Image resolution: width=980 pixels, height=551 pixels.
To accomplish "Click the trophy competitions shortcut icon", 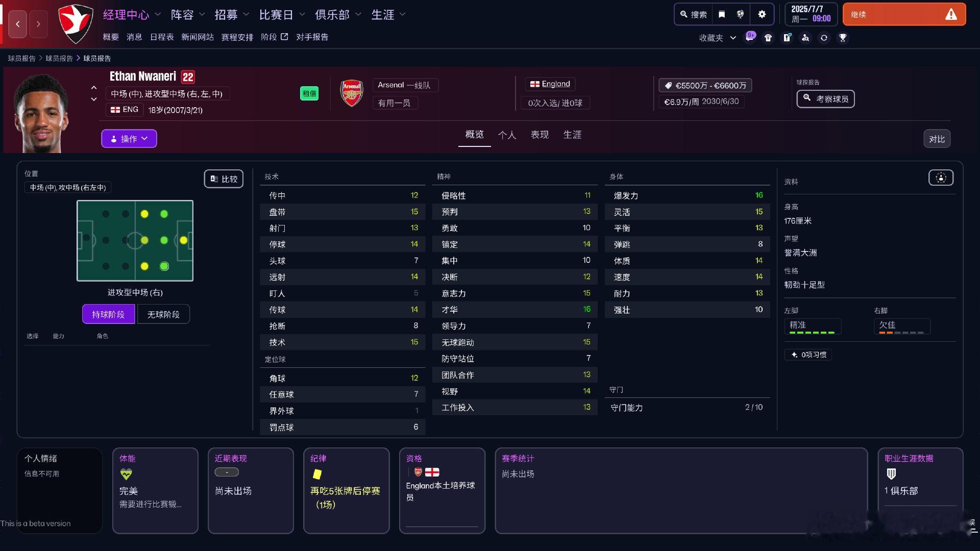I will [843, 38].
